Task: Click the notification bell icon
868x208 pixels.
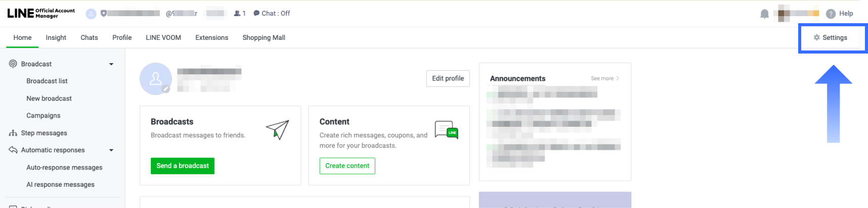Action: pos(764,14)
